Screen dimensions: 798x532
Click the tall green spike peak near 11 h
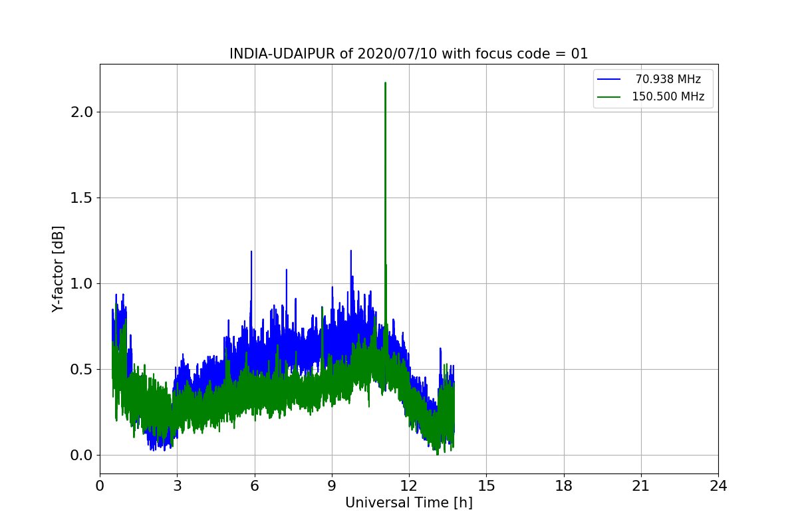pos(385,84)
